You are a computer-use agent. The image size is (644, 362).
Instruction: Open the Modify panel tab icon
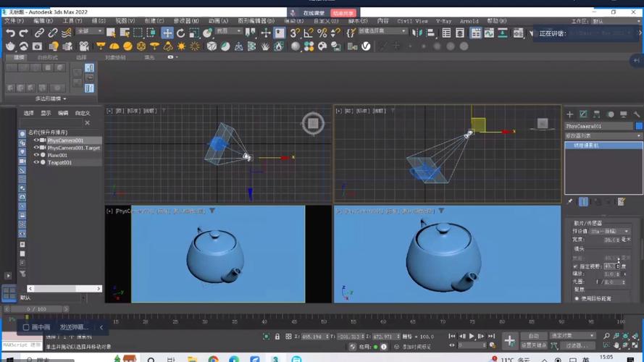pyautogui.click(x=583, y=114)
